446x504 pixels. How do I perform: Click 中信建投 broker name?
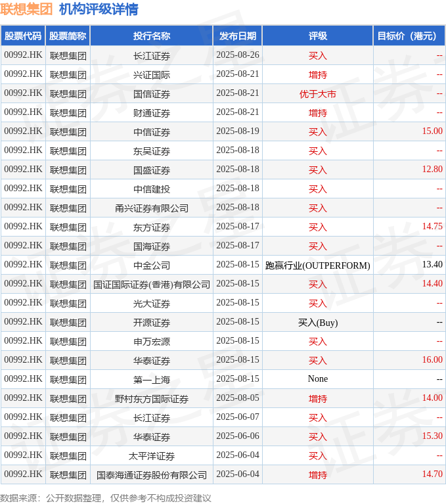click(152, 189)
